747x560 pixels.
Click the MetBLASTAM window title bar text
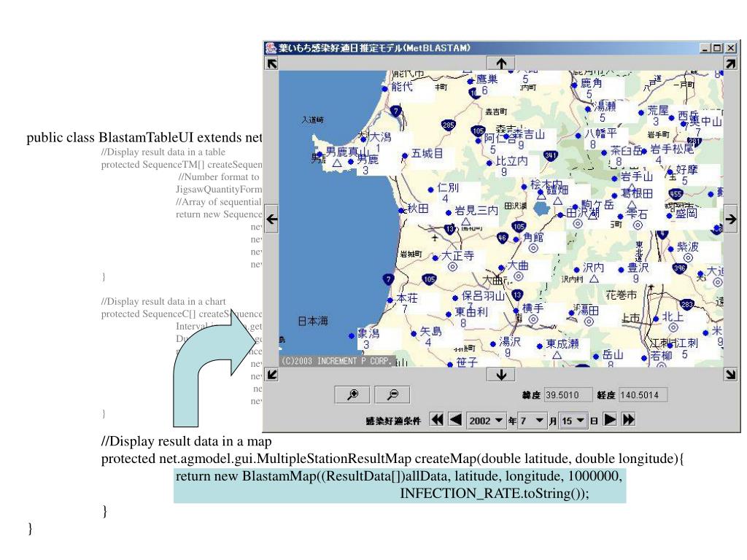(374, 47)
